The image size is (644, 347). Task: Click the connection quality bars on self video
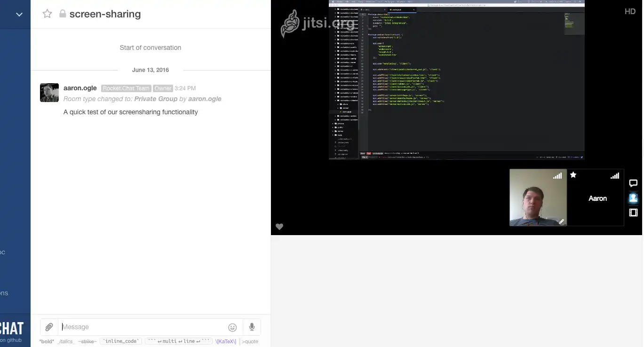[557, 175]
